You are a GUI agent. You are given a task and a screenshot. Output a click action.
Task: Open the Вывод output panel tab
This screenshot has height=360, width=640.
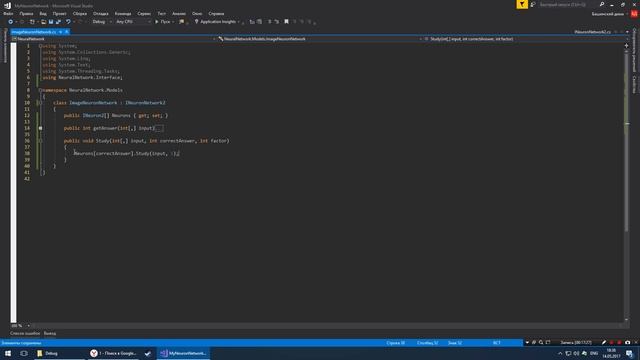[50, 333]
